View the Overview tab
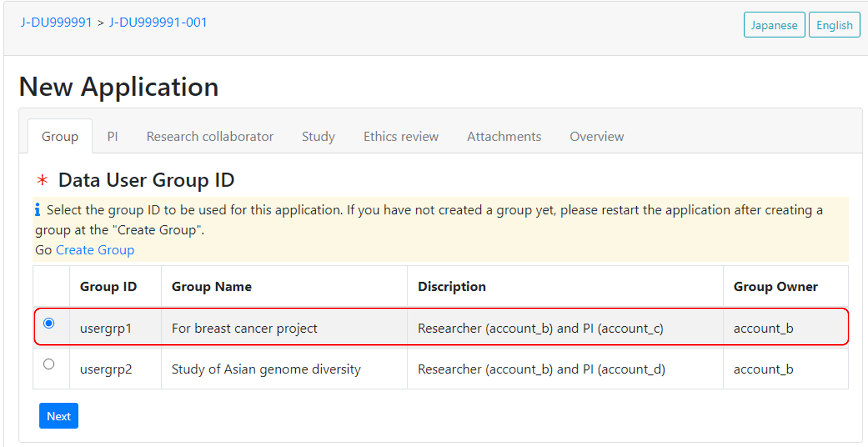The image size is (868, 447). click(596, 137)
